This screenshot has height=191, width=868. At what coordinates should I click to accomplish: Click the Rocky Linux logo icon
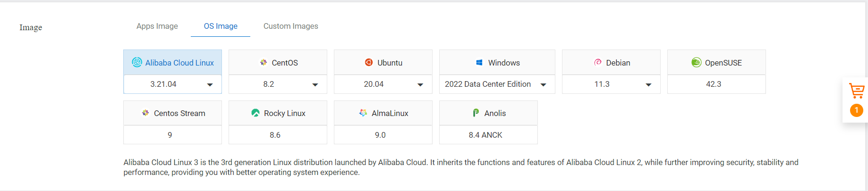(255, 113)
